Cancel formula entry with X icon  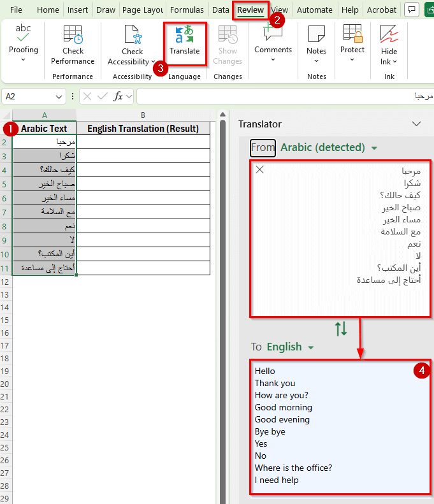coord(87,96)
